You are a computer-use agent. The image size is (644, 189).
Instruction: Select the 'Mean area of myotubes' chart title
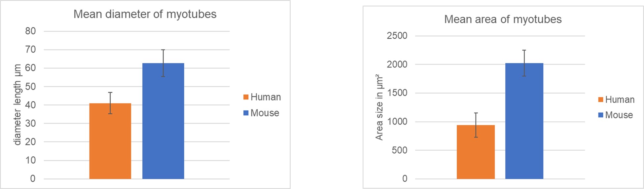503,19
